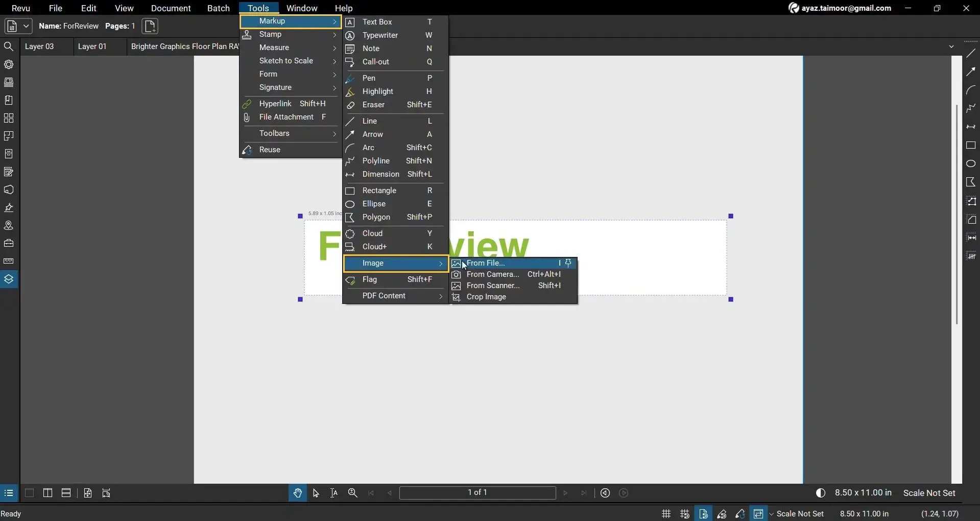Open the document profile dropdown top left
This screenshot has width=980, height=521.
pos(18,26)
